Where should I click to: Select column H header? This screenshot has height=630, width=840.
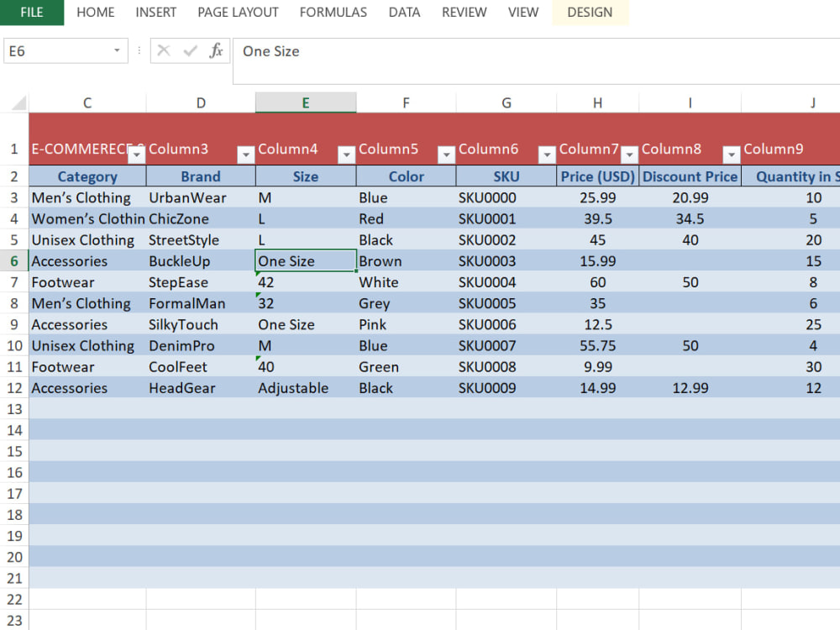pyautogui.click(x=598, y=102)
